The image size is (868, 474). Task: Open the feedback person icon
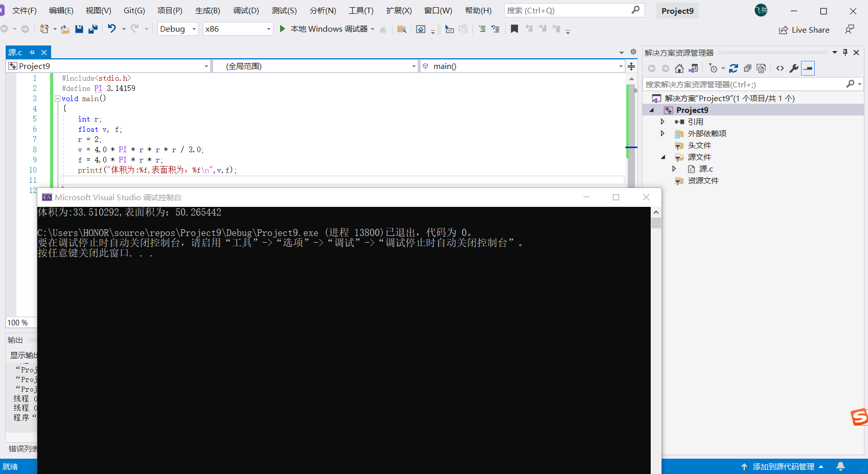click(850, 30)
